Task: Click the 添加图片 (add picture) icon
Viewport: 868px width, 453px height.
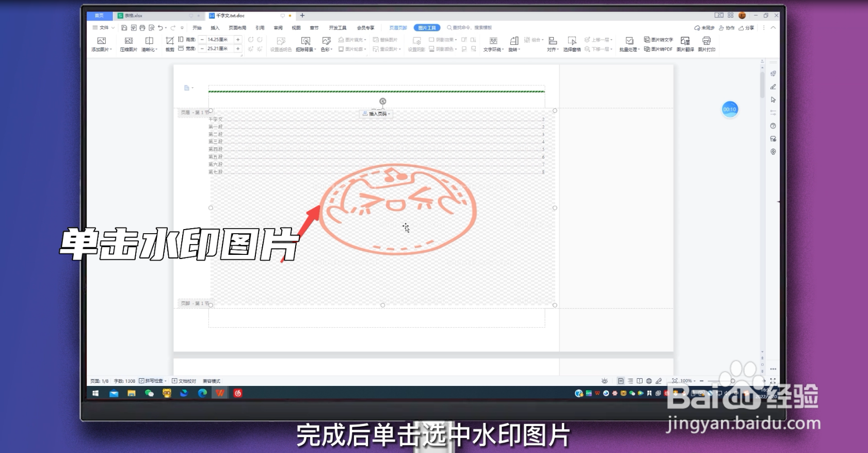Action: pos(102,41)
